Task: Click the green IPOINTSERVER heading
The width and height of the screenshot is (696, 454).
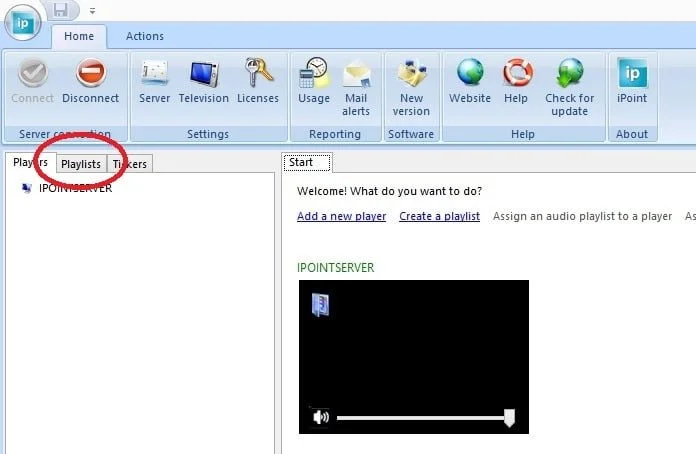Action: tap(336, 268)
